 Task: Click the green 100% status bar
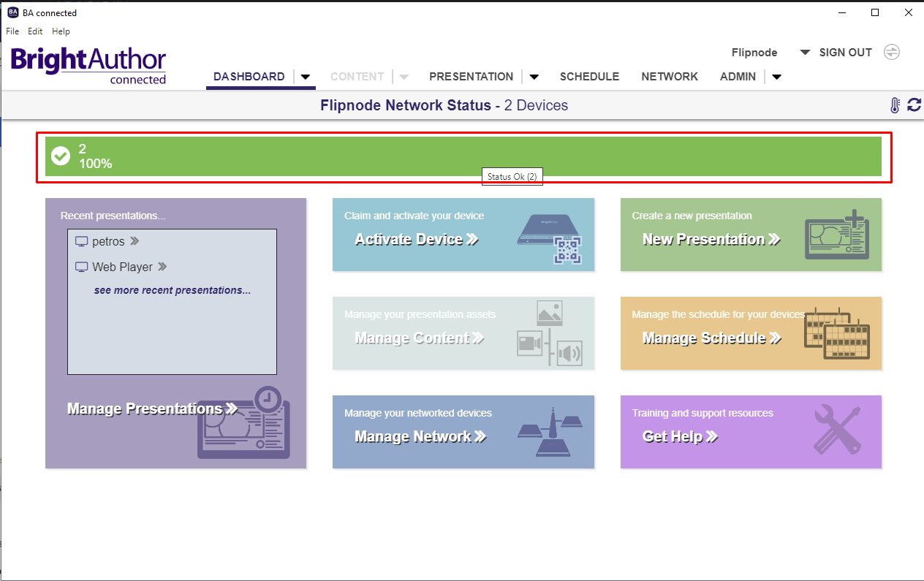point(463,156)
